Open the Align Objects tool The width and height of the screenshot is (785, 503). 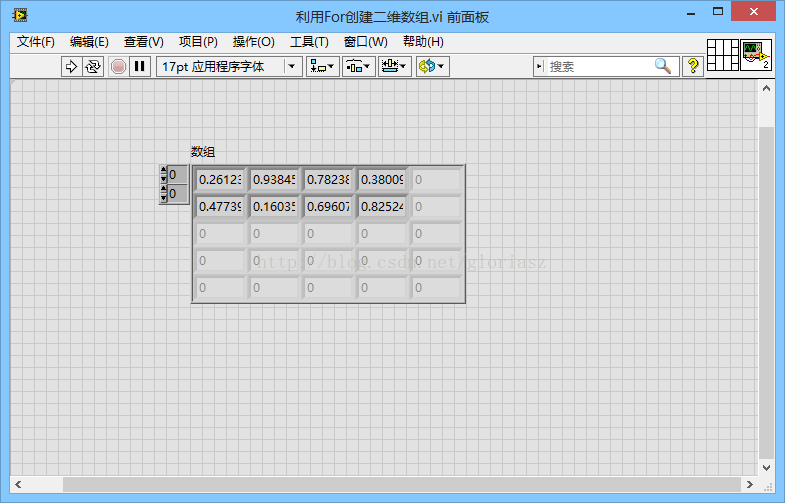[x=322, y=67]
